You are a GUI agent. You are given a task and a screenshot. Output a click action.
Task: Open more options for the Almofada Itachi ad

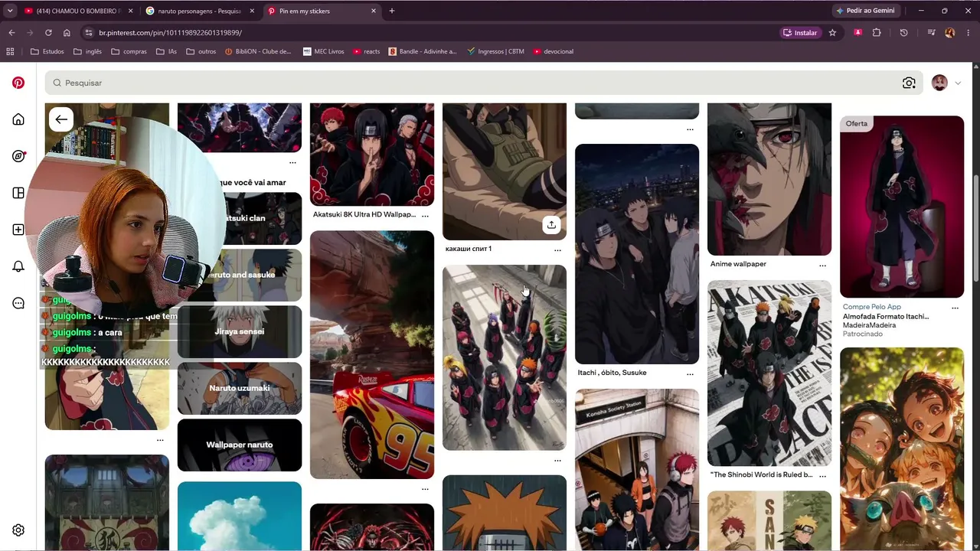click(x=955, y=308)
